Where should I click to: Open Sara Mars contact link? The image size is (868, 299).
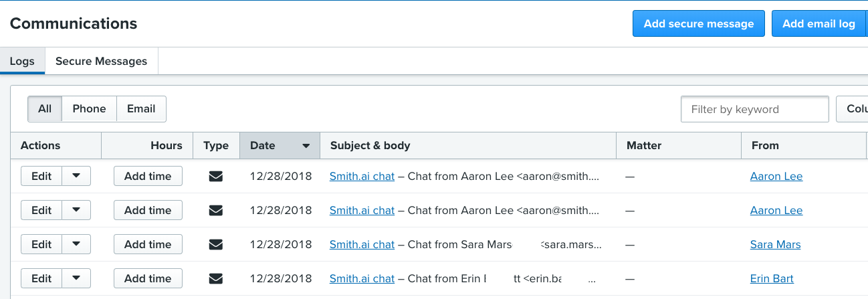pyautogui.click(x=775, y=245)
